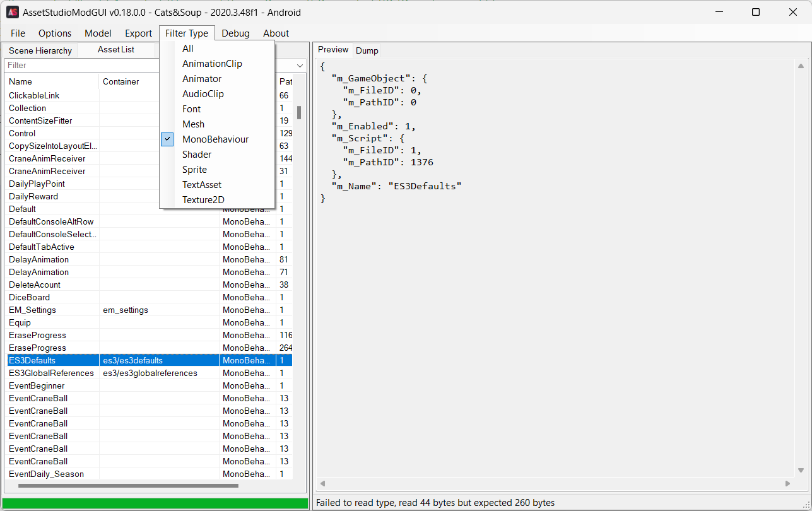Switch to the Dump tab
This screenshot has width=812, height=511.
(367, 50)
